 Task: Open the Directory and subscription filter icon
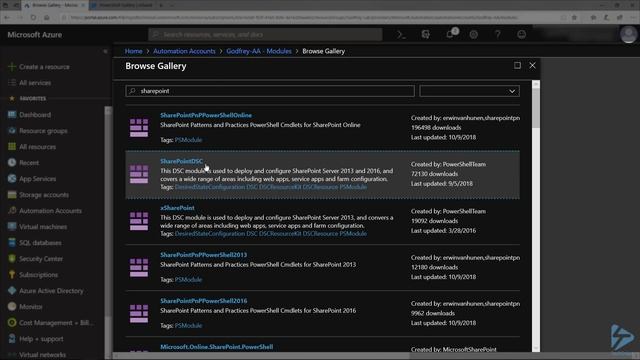click(x=425, y=35)
